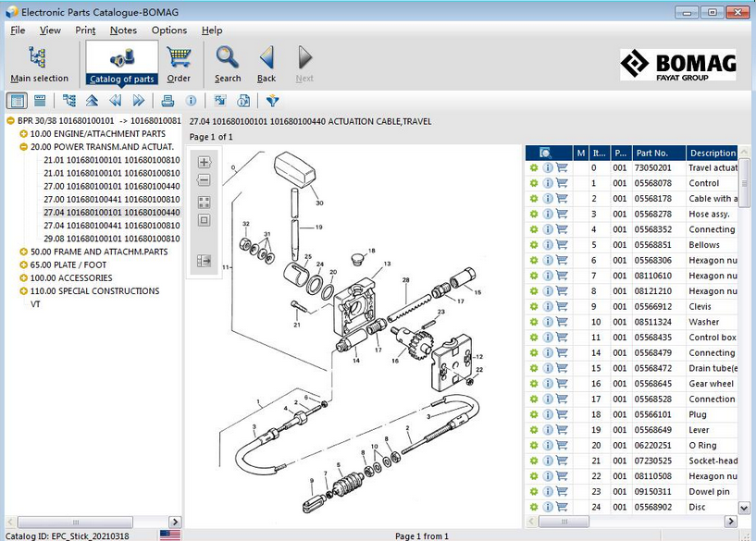The width and height of the screenshot is (756, 541).
Task: Click the Washer description cell
Action: (x=713, y=322)
